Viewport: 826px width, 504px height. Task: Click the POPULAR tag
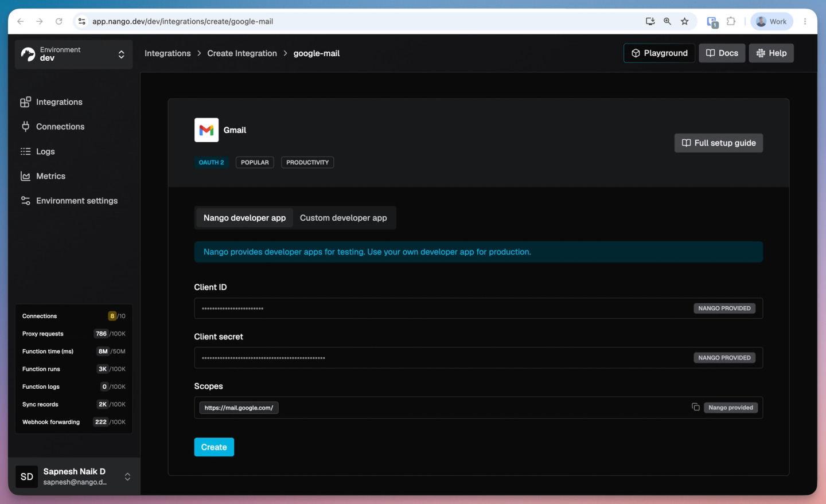(x=255, y=162)
